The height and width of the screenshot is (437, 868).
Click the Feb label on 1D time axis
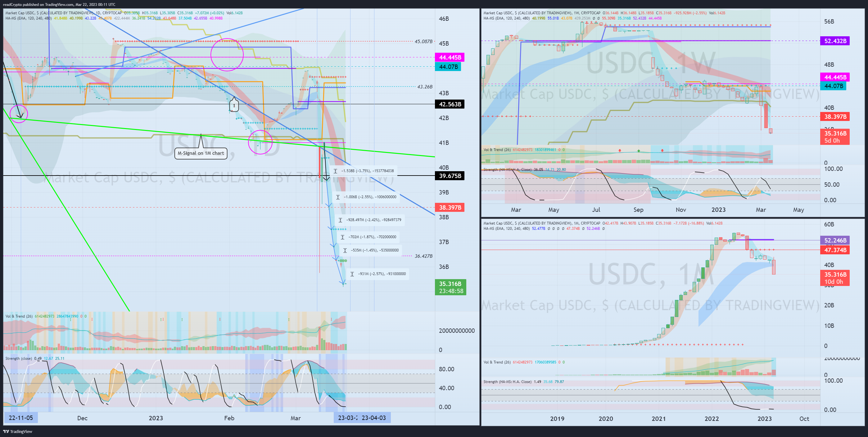point(229,418)
